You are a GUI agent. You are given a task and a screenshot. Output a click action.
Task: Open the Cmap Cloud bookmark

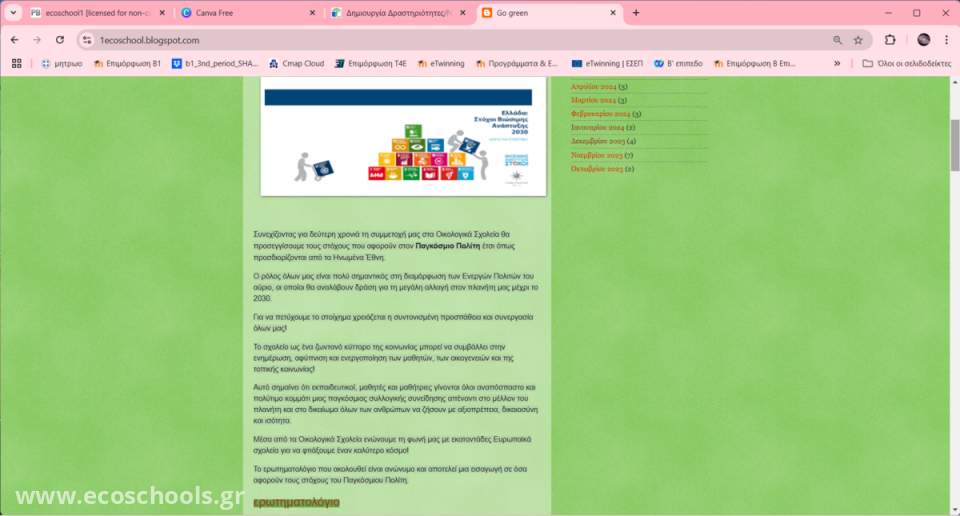coord(302,63)
